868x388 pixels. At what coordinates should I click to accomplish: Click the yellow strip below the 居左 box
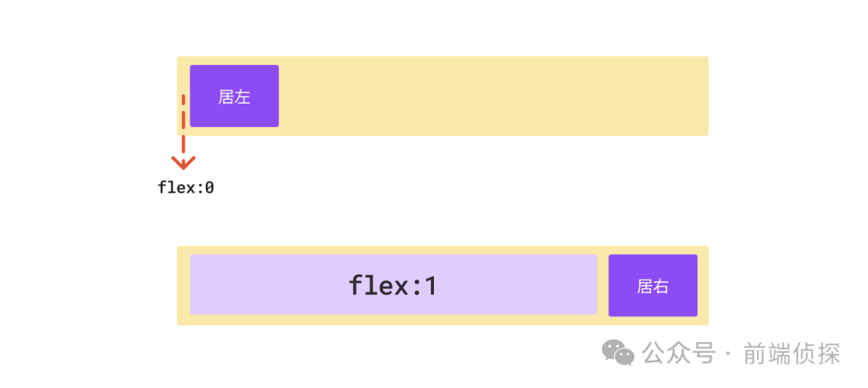(234, 131)
